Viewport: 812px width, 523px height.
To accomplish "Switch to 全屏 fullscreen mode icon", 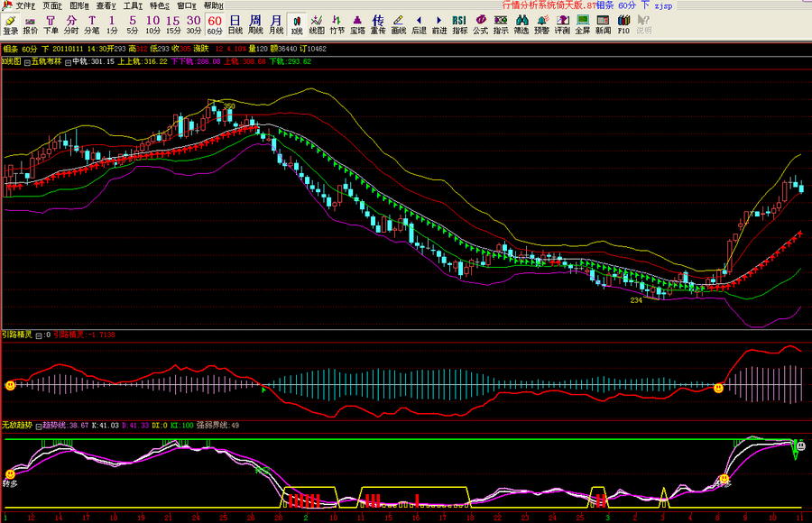I will click(x=582, y=24).
